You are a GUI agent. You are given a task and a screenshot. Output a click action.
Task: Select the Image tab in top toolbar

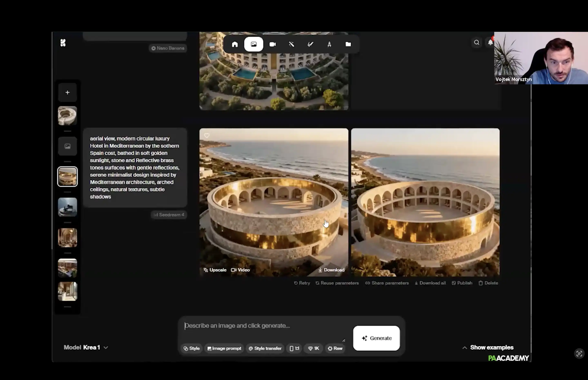click(254, 44)
